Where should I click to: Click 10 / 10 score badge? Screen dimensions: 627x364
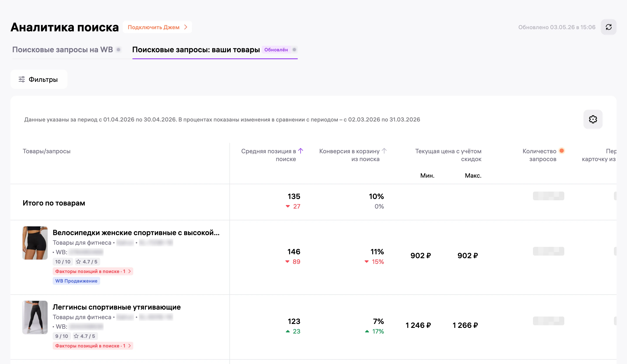[x=63, y=261]
